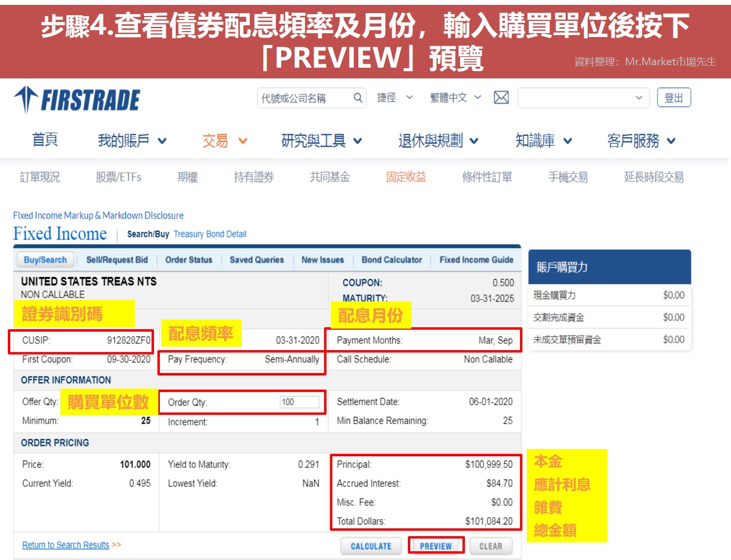731x560 pixels.
Task: Select the Order Status tab
Action: click(x=189, y=260)
